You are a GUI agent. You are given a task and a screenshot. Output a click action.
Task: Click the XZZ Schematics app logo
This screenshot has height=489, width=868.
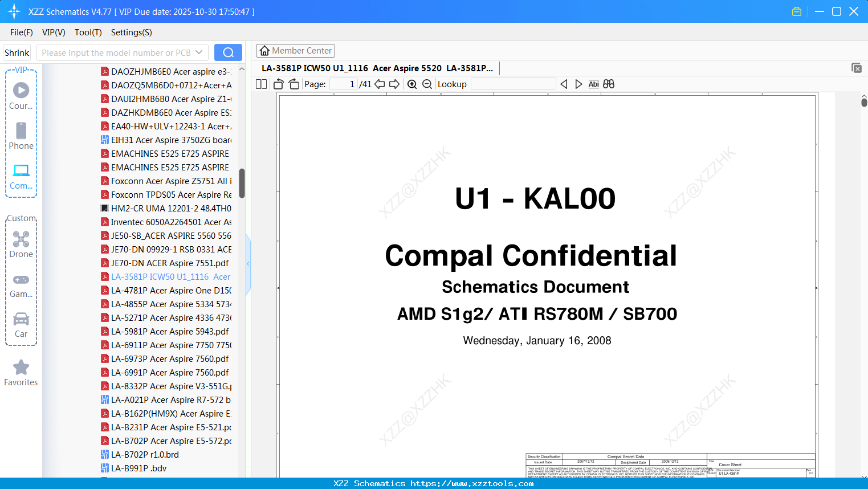(14, 11)
